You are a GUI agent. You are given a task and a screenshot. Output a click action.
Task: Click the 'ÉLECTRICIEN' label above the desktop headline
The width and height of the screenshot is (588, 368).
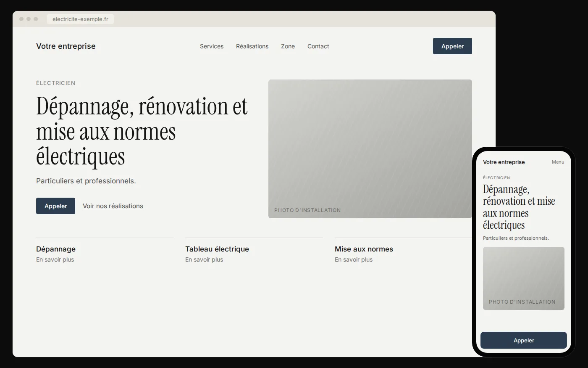[56, 83]
